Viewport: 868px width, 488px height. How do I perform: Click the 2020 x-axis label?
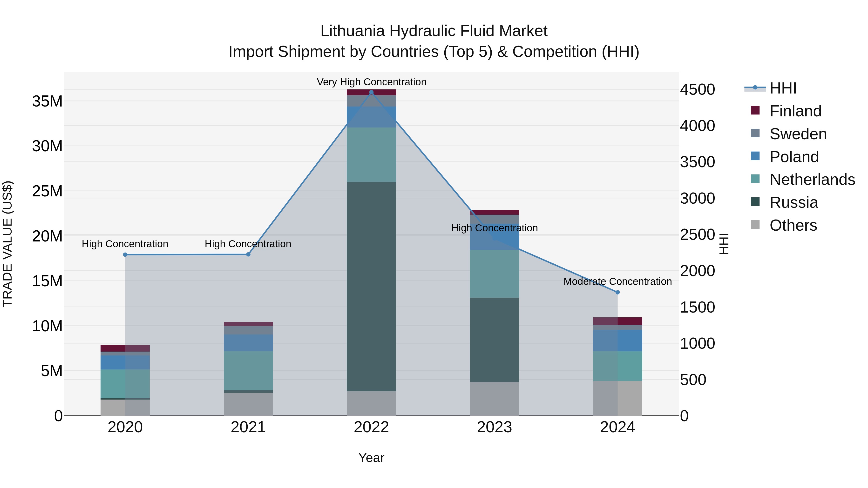point(125,427)
